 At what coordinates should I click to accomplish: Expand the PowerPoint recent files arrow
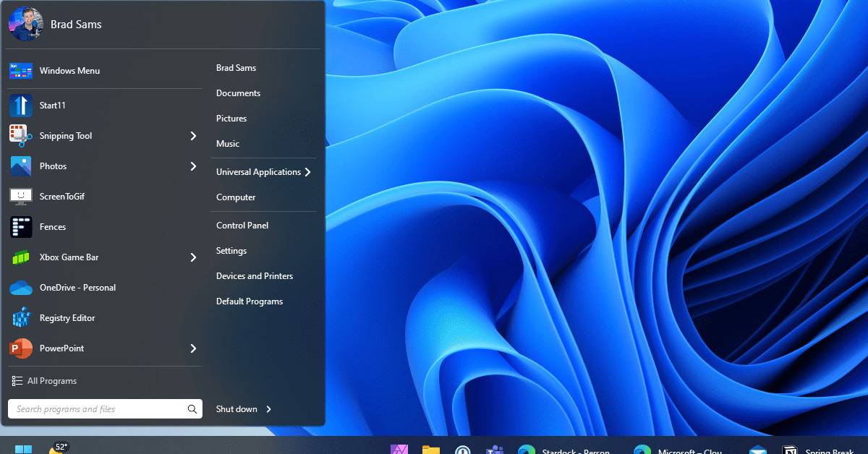[193, 348]
